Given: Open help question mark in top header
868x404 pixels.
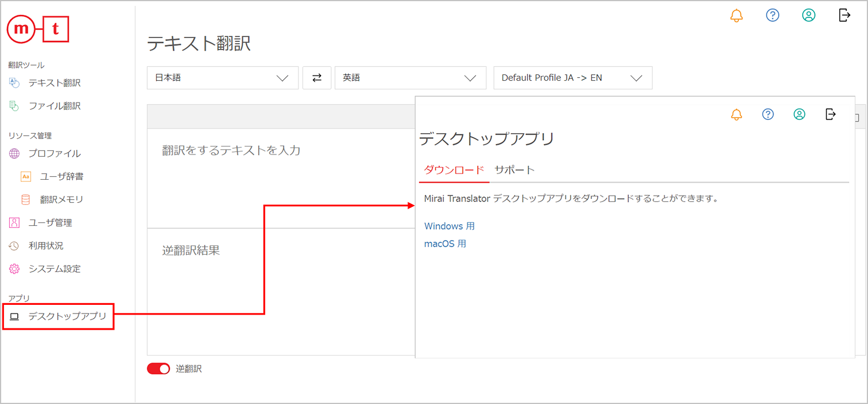Looking at the screenshot, I should 772,16.
